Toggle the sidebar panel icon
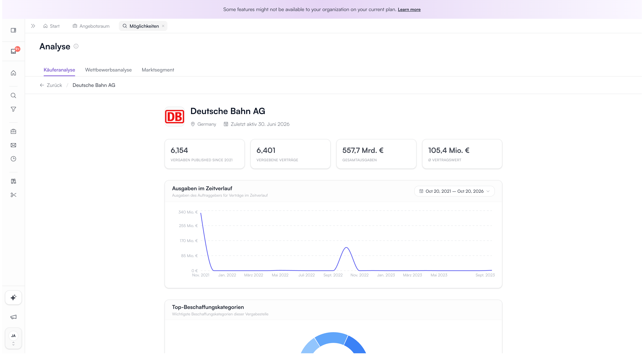This screenshot has height=359, width=644. pyautogui.click(x=13, y=30)
